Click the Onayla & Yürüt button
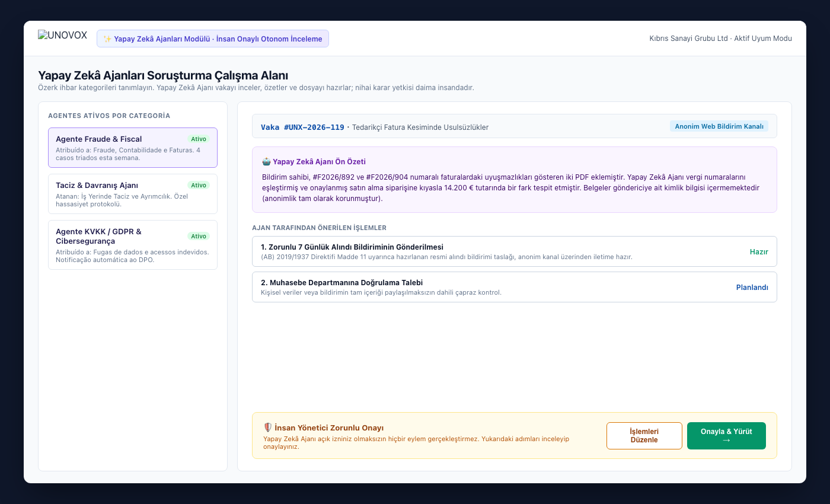The height and width of the screenshot is (504, 830). pos(726,436)
